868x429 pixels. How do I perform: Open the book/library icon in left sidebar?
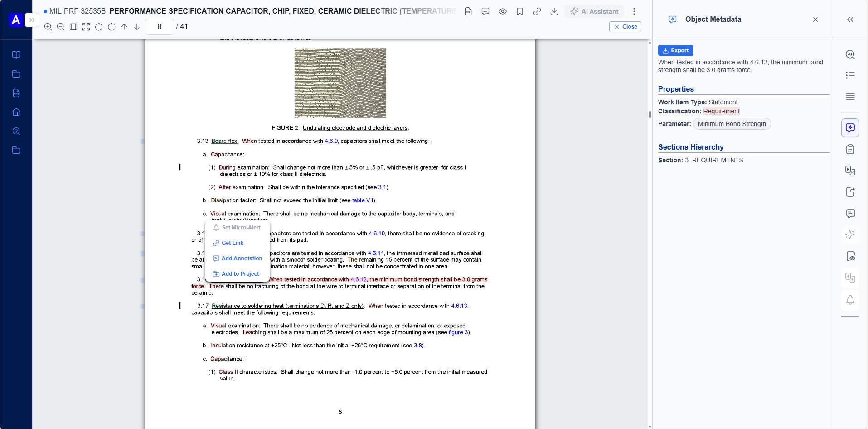pyautogui.click(x=16, y=54)
